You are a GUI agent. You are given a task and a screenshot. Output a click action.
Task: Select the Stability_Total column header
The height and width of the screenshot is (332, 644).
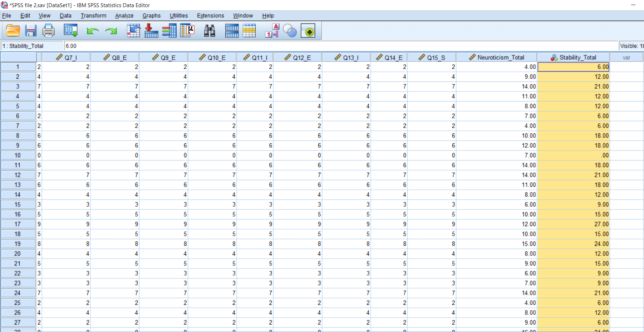click(573, 57)
